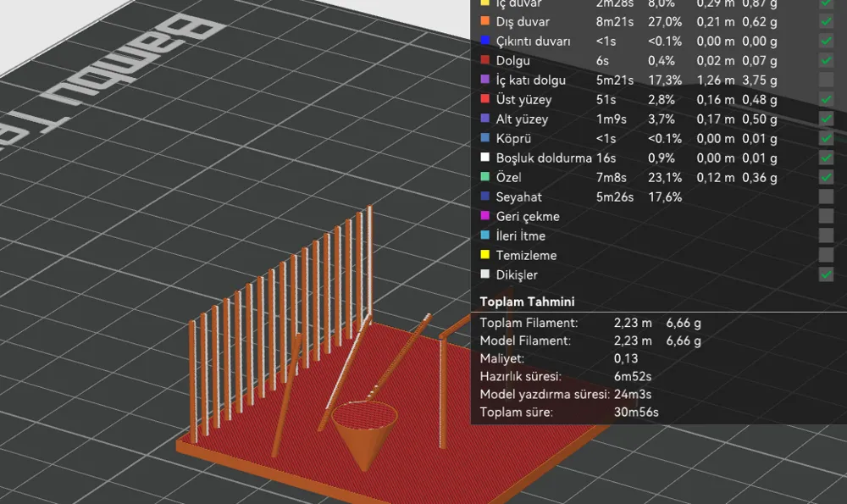Image resolution: width=847 pixels, height=504 pixels.
Task: Click the yellow Temizleme color swatch
Action: pos(485,254)
